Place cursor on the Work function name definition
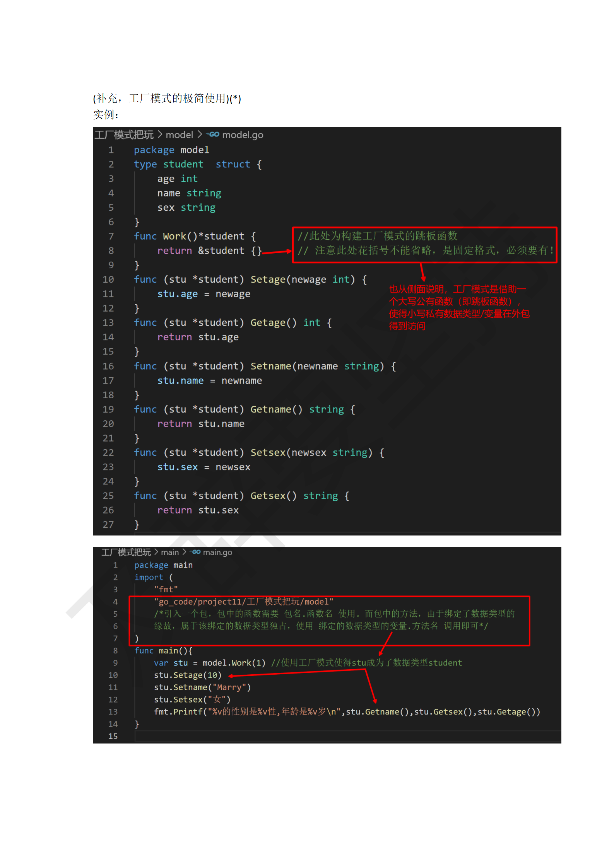Screen dimensions: 614x868 (x=174, y=236)
